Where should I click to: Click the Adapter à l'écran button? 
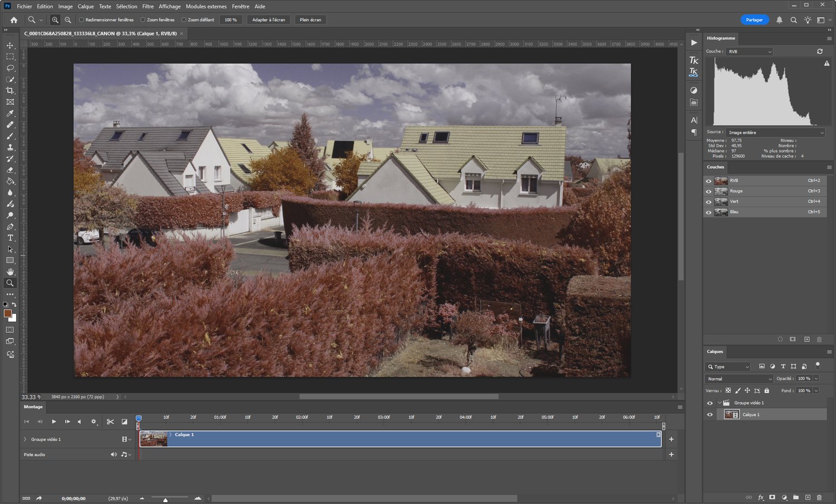tap(268, 19)
